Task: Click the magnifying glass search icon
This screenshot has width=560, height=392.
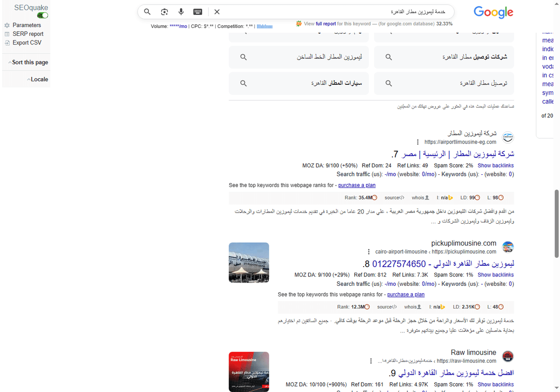Action: pyautogui.click(x=147, y=12)
